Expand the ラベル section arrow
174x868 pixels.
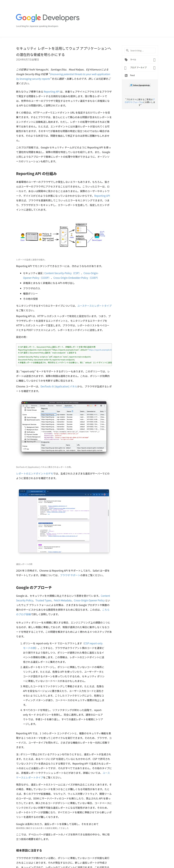(x=154, y=60)
